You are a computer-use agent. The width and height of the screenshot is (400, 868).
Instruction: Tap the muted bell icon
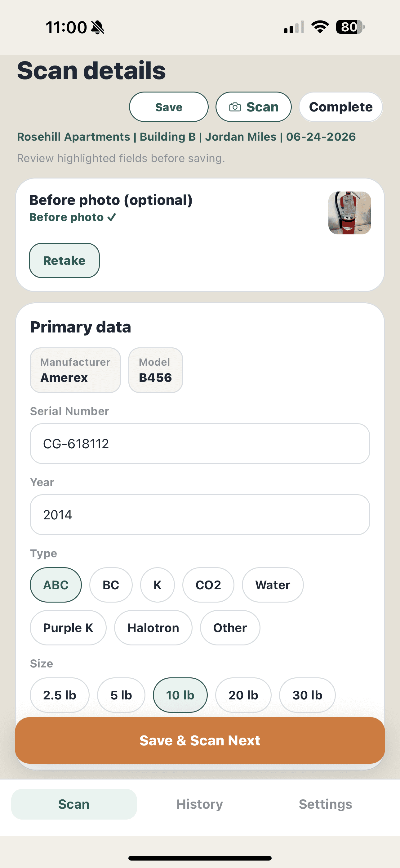coord(98,27)
